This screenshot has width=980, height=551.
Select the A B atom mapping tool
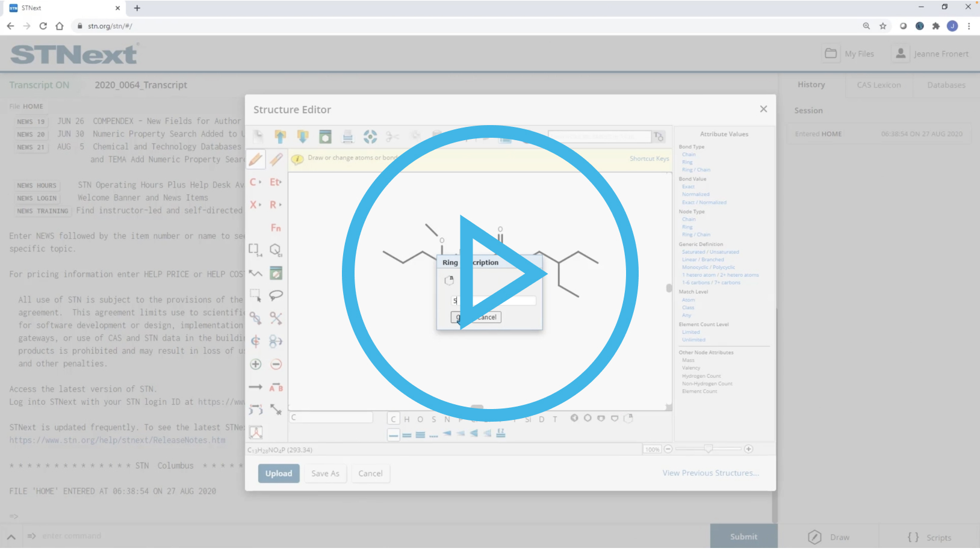[x=276, y=387]
